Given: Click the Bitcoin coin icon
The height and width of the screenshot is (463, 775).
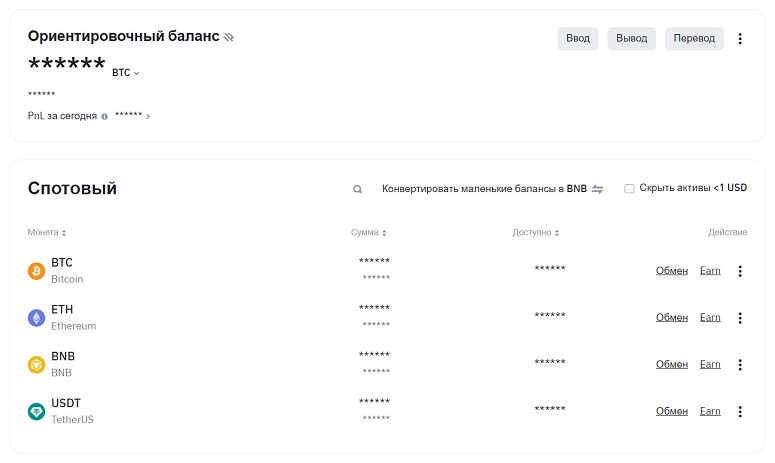Looking at the screenshot, I should 36,271.
